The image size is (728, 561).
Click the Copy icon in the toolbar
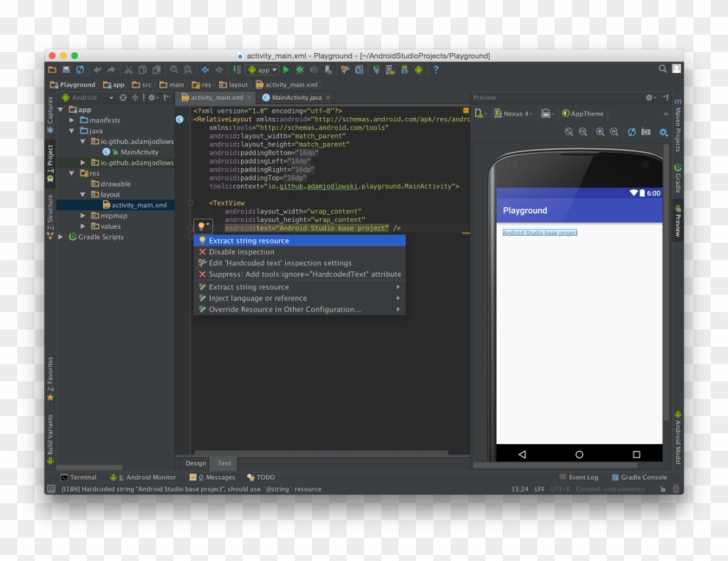click(x=142, y=69)
